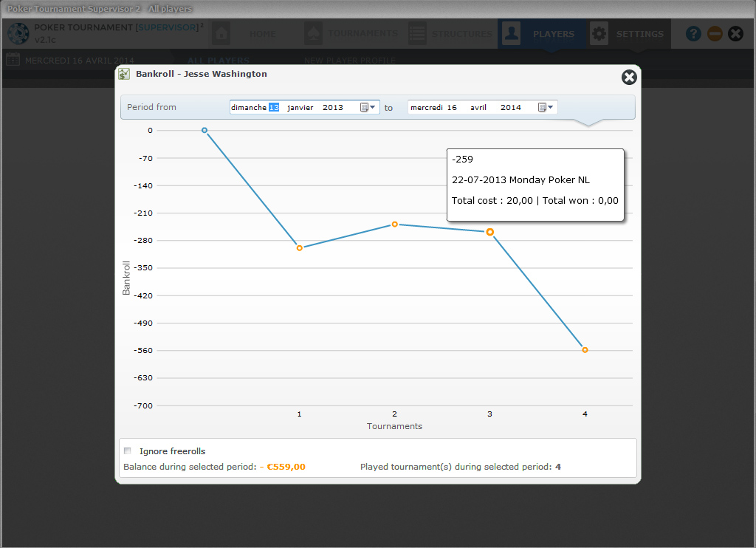This screenshot has height=548, width=756.
Task: Go to the Tournaments tab
Action: 352,34
